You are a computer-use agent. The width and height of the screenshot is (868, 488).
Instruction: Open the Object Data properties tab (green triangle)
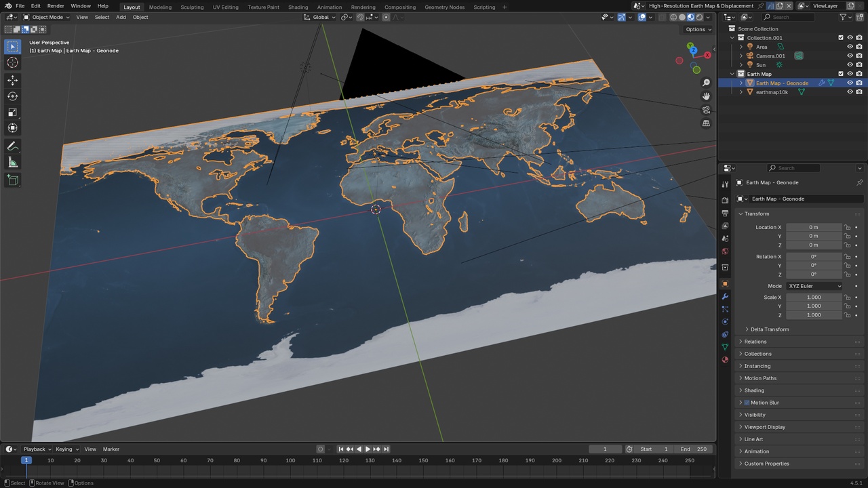[x=725, y=347]
